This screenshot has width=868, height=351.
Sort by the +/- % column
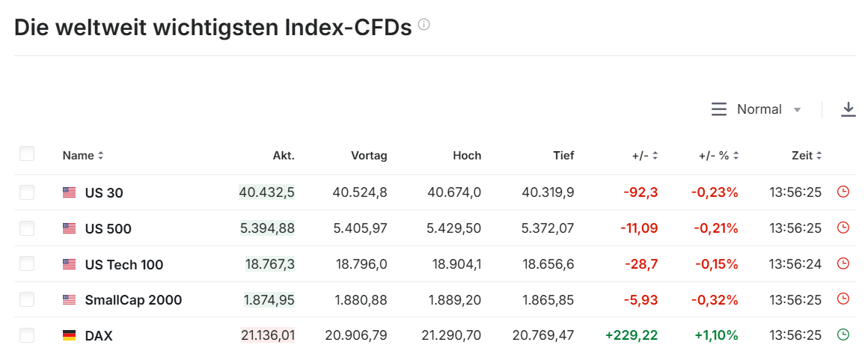click(718, 156)
